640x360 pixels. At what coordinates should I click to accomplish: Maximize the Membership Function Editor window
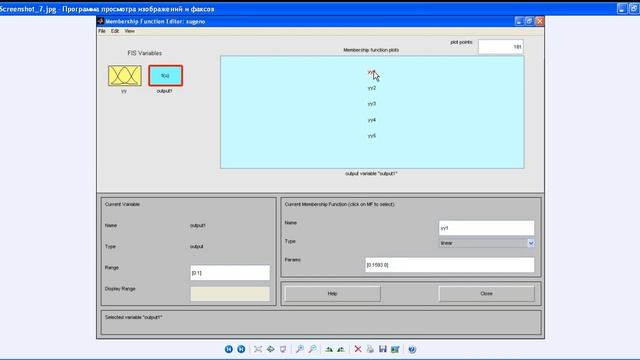coord(529,21)
